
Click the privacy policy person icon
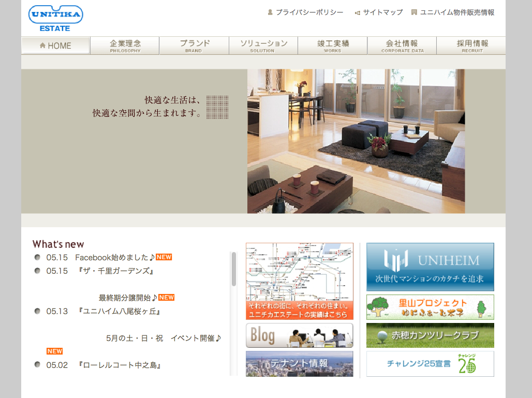click(x=270, y=12)
